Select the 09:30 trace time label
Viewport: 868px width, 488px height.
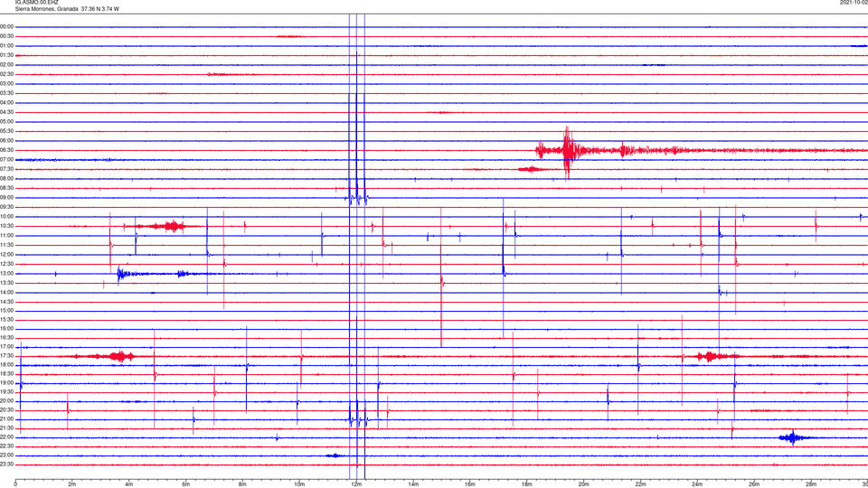point(7,207)
